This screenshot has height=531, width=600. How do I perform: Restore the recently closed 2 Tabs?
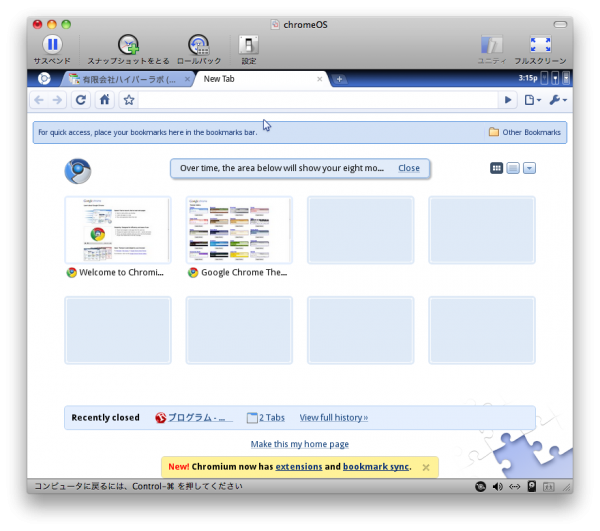266,417
